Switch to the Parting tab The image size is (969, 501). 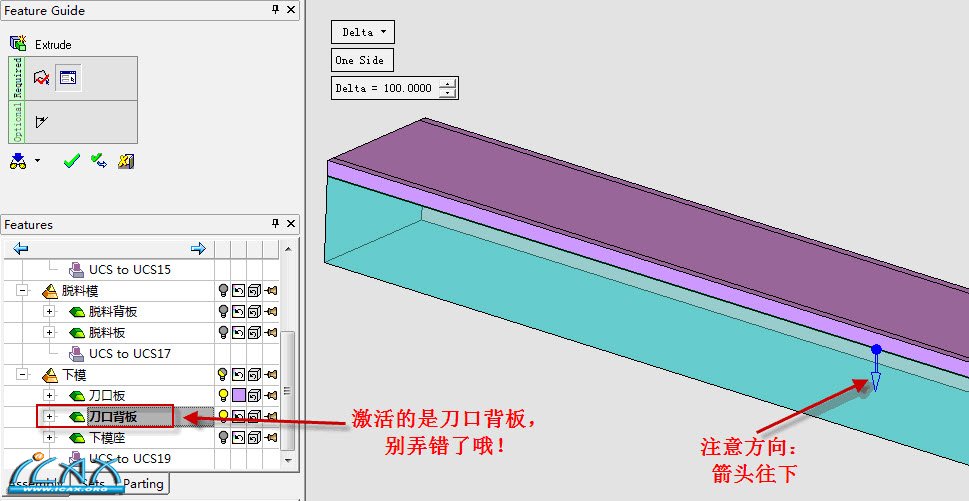coord(143,484)
